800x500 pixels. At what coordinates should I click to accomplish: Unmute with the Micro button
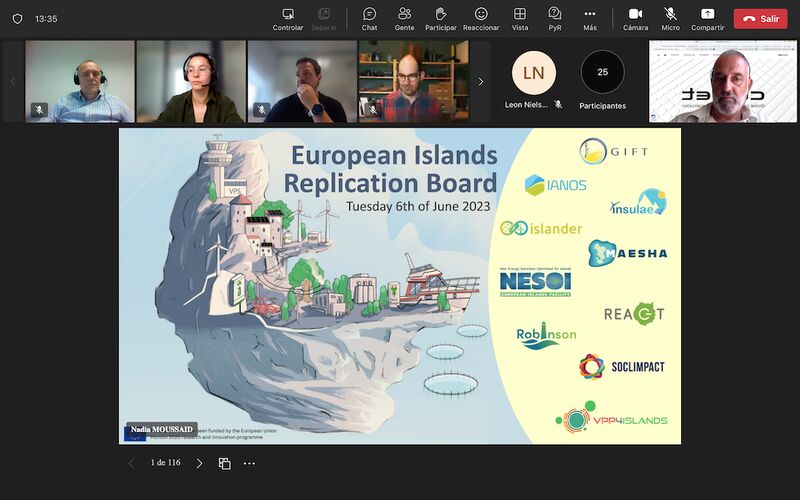[x=670, y=19]
